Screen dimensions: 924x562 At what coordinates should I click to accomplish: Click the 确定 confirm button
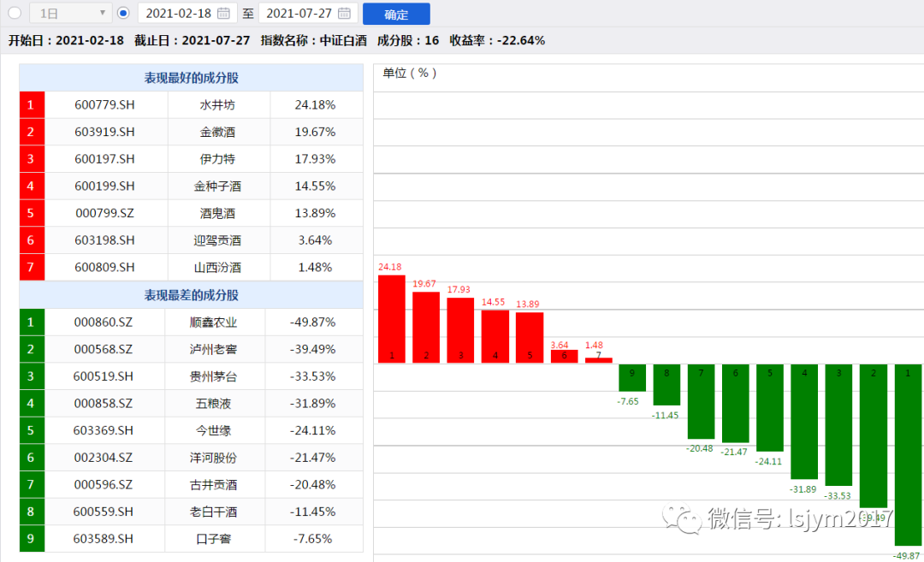(x=396, y=15)
